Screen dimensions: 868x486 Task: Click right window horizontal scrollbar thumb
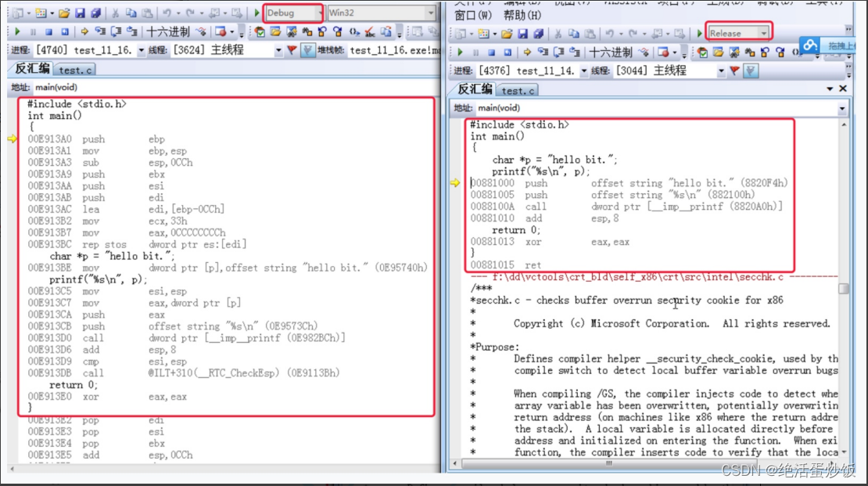(608, 464)
